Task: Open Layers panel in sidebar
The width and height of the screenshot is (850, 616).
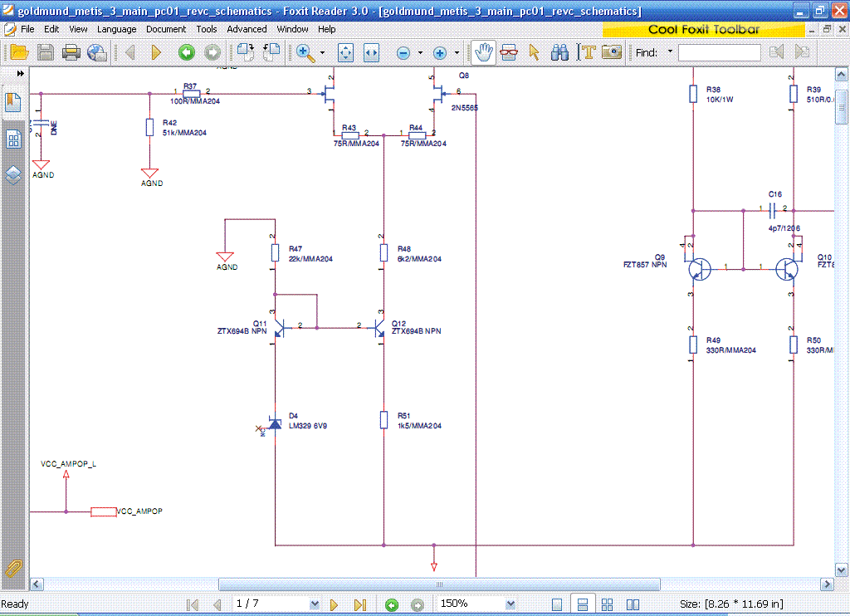Action: pos(13,174)
